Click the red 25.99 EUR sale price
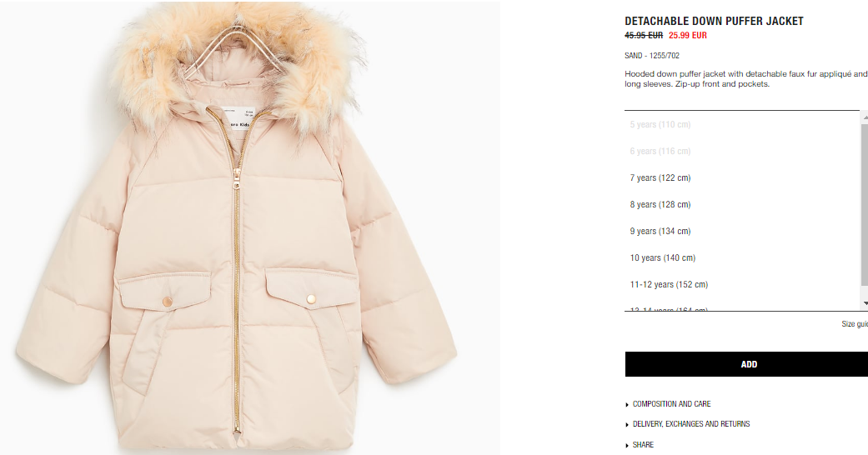This screenshot has height=455, width=868. point(688,35)
